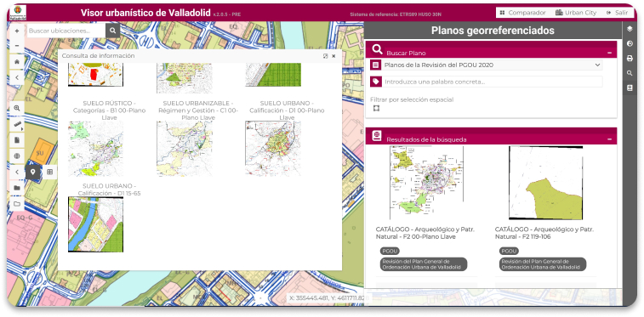644x317 pixels.
Task: Open the base map globe in right sidebar
Action: (630, 44)
